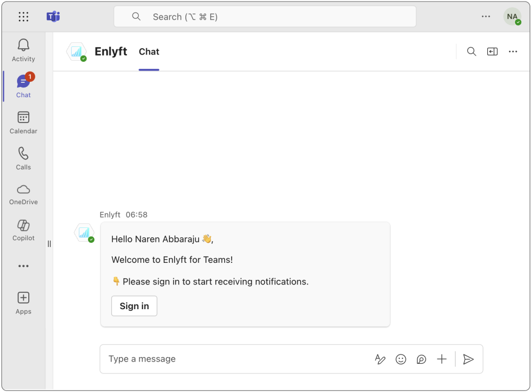The image size is (532, 392).
Task: Click the sidebar resize handle
Action: [x=49, y=244]
